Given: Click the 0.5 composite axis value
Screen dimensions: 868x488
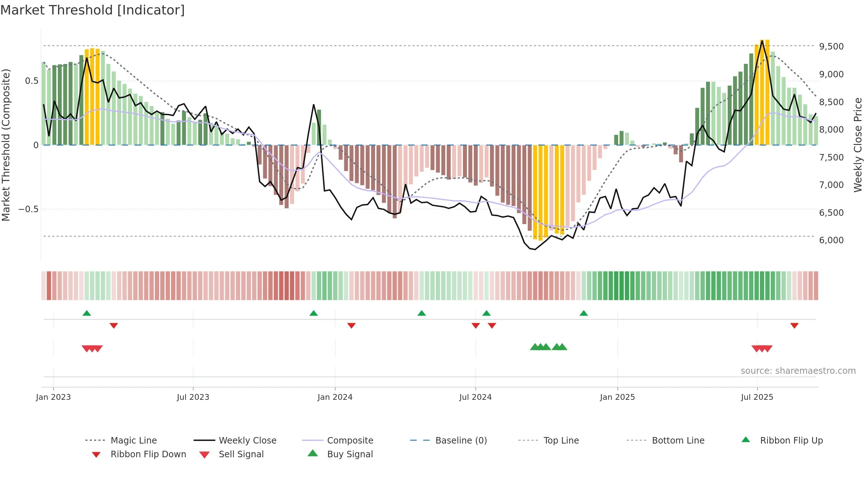Looking at the screenshot, I should click(32, 81).
